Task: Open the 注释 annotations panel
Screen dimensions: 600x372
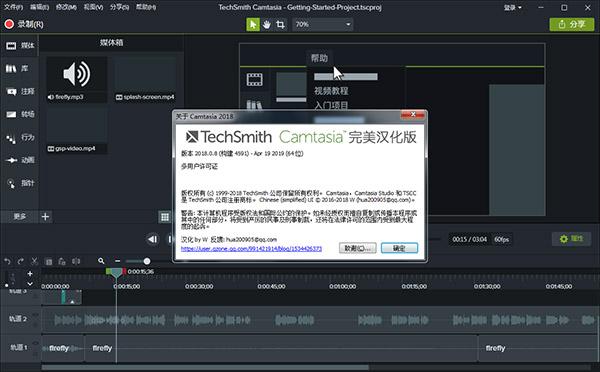Action: (x=20, y=91)
